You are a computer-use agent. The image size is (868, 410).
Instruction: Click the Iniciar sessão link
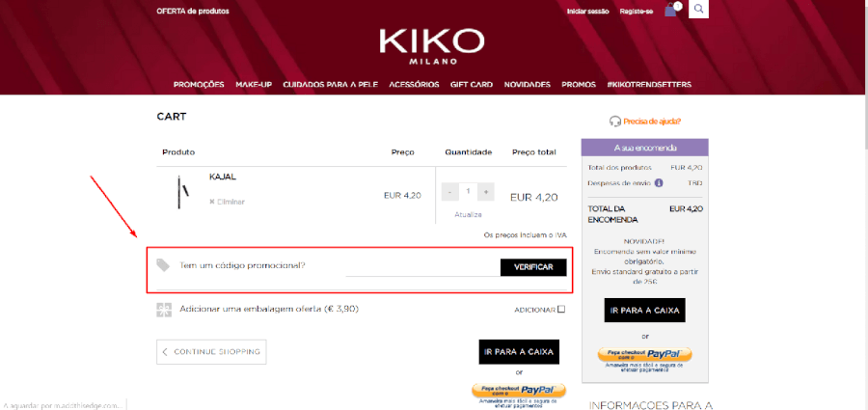588,11
